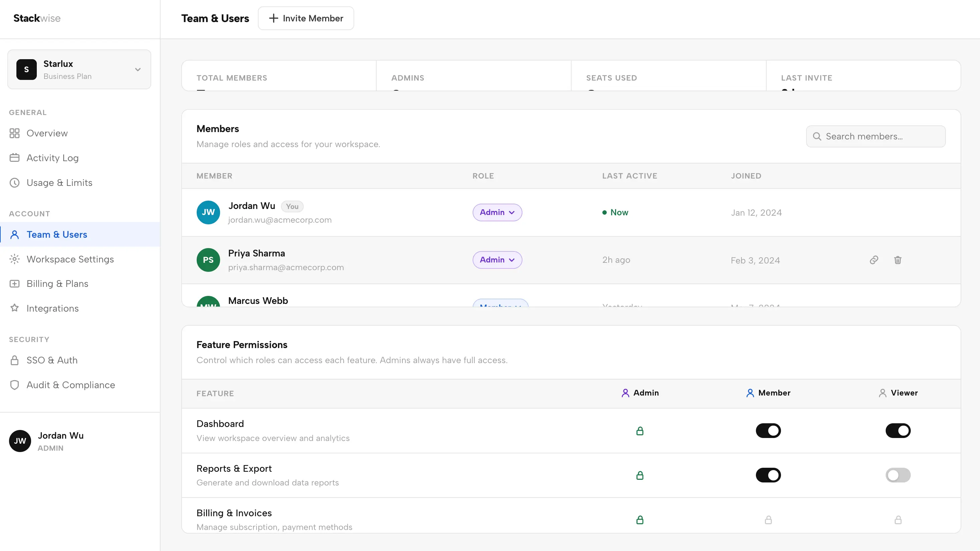Viewport: 980px width, 551px height.
Task: Click the Admin locked icon for Dashboard
Action: tap(640, 431)
